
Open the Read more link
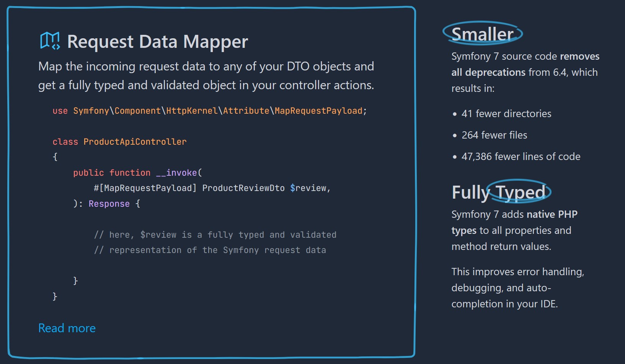coord(67,328)
